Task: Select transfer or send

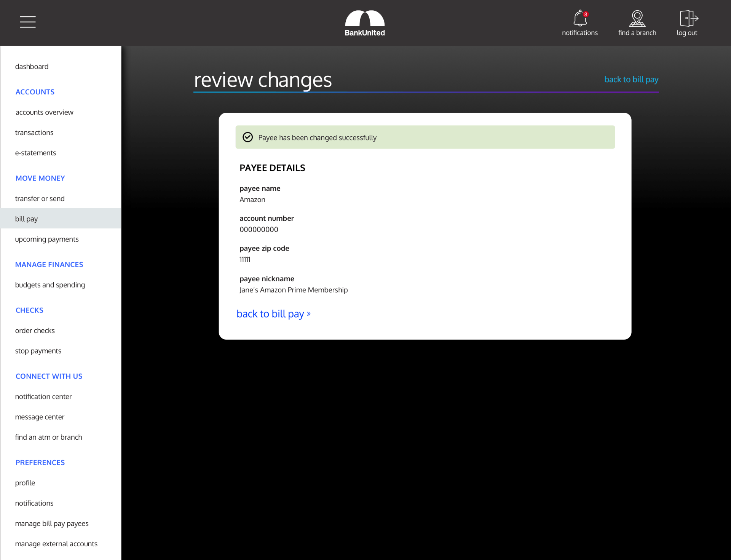Action: tap(40, 199)
